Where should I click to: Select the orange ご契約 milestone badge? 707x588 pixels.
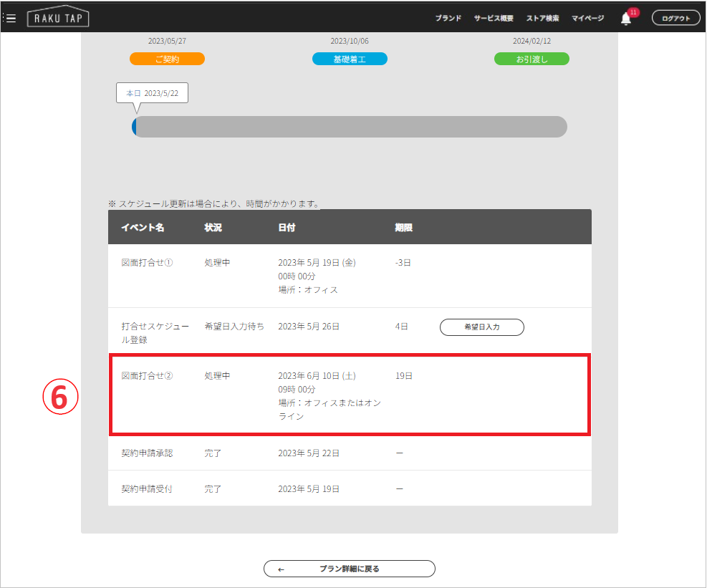pos(167,59)
